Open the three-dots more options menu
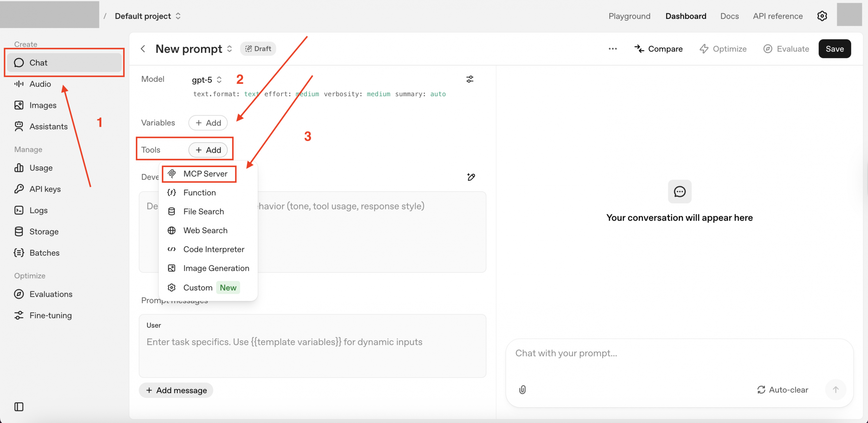Image resolution: width=868 pixels, height=423 pixels. click(x=613, y=49)
